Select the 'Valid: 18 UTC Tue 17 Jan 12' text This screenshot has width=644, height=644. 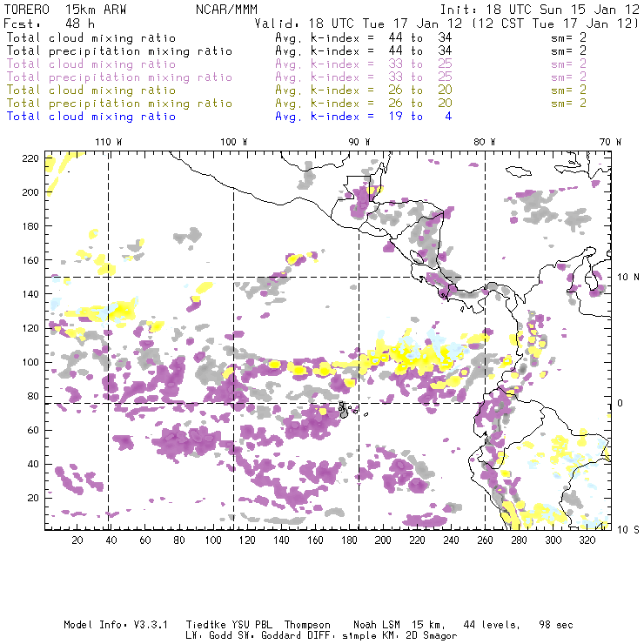[359, 23]
